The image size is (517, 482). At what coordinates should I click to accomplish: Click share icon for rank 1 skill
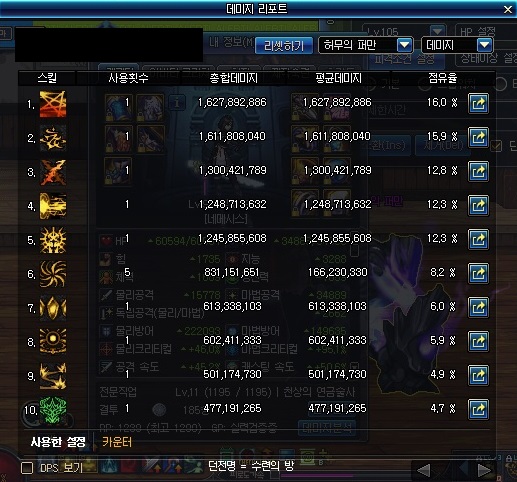478,104
